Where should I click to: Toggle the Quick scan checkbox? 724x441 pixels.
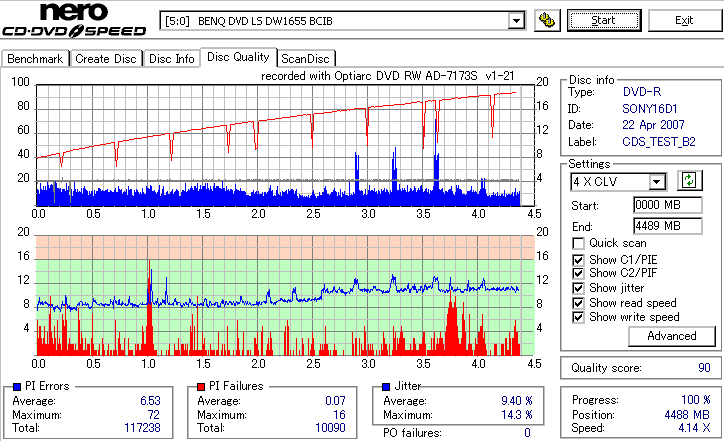click(578, 243)
